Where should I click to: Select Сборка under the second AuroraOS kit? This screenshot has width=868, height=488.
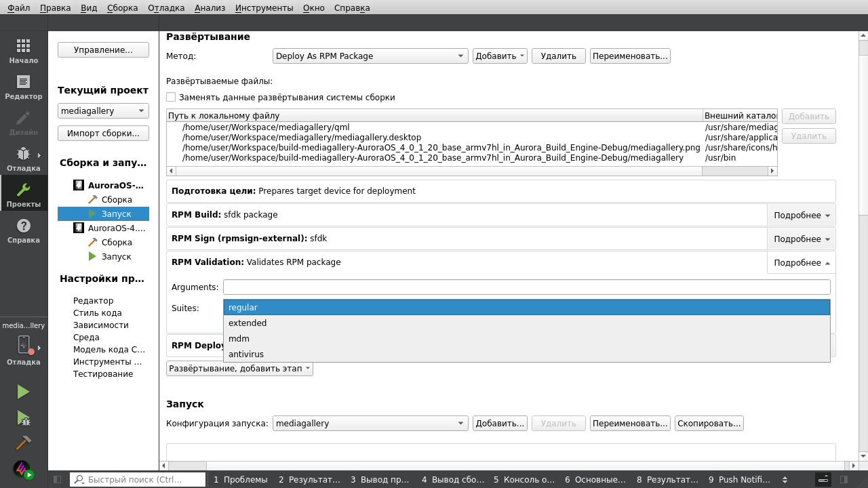coord(116,243)
